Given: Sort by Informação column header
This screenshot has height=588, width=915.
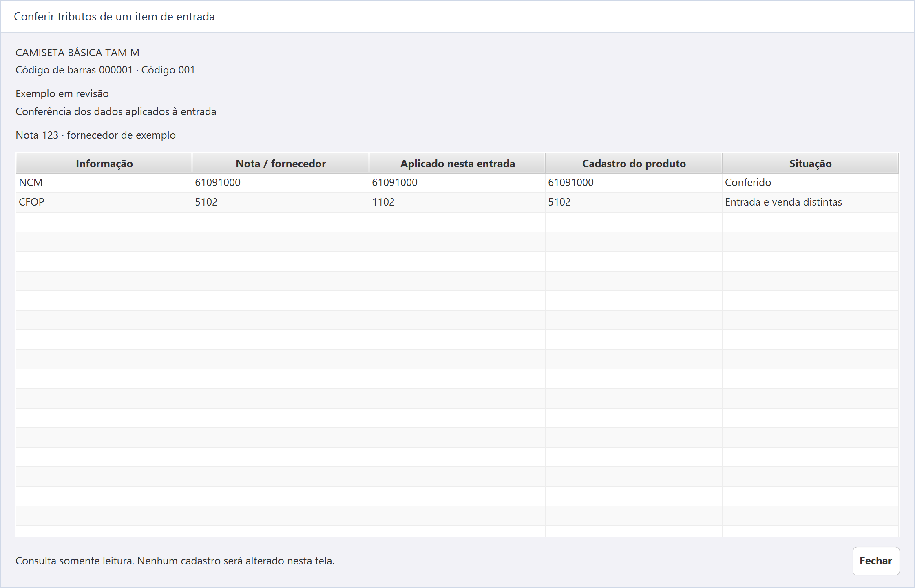Looking at the screenshot, I should point(104,163).
